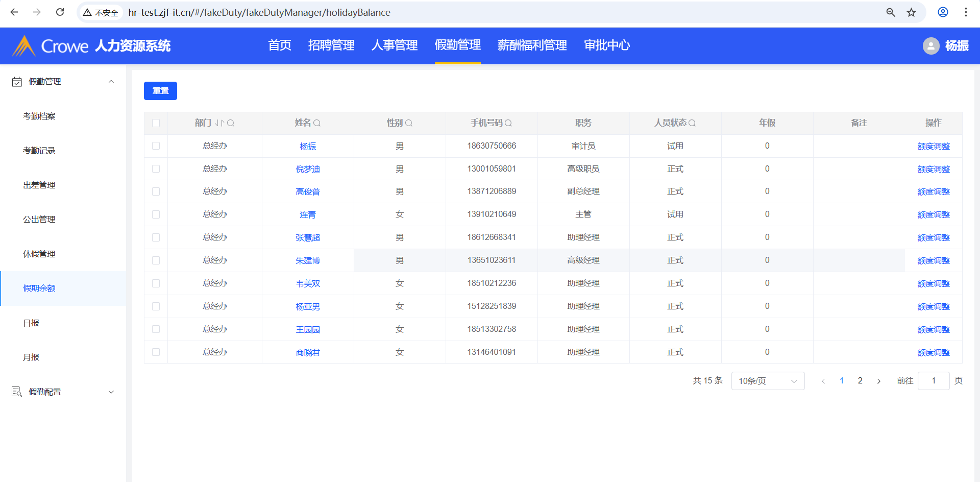
Task: Bookmark this page with the star icon
Action: point(912,12)
